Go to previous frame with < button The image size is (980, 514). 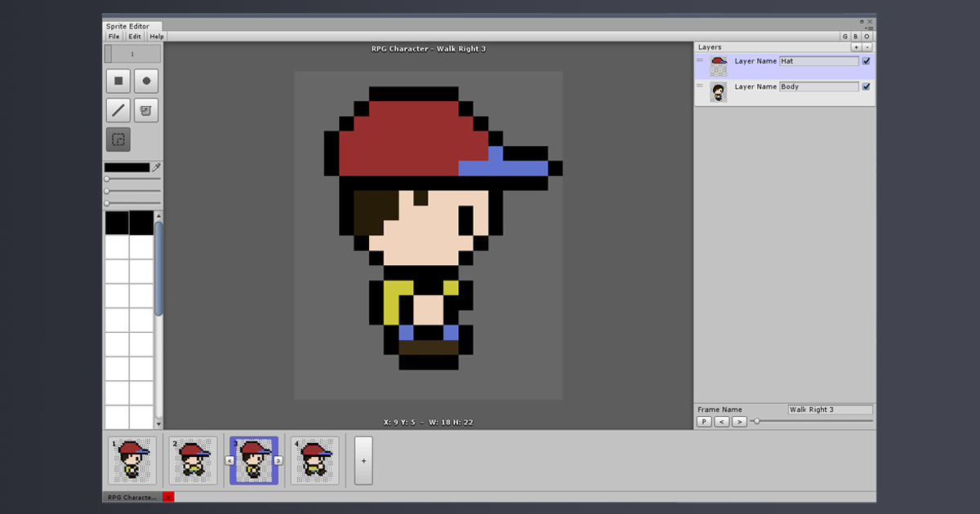722,421
